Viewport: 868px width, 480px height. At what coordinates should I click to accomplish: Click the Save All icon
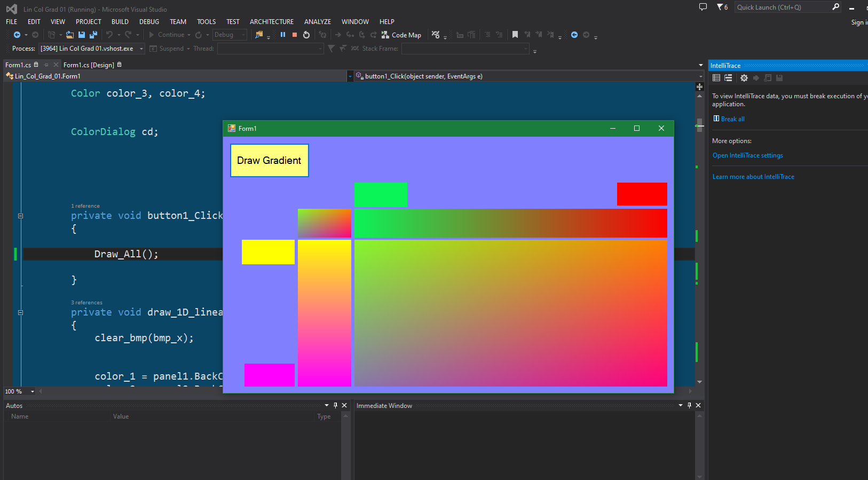pyautogui.click(x=93, y=35)
